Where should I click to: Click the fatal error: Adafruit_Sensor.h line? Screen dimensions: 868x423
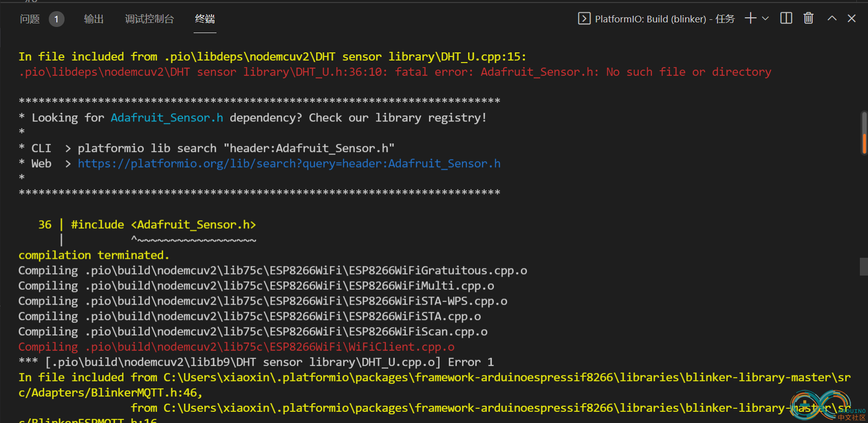395,72
